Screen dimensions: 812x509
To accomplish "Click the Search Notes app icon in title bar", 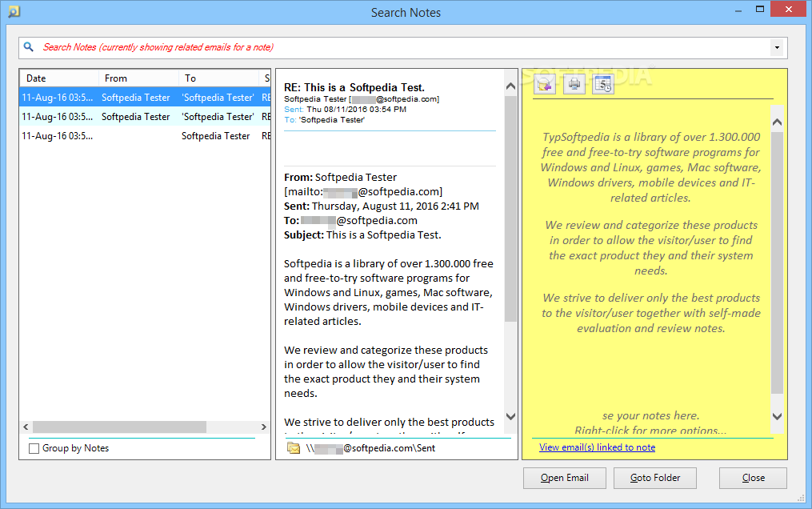I will (x=14, y=11).
